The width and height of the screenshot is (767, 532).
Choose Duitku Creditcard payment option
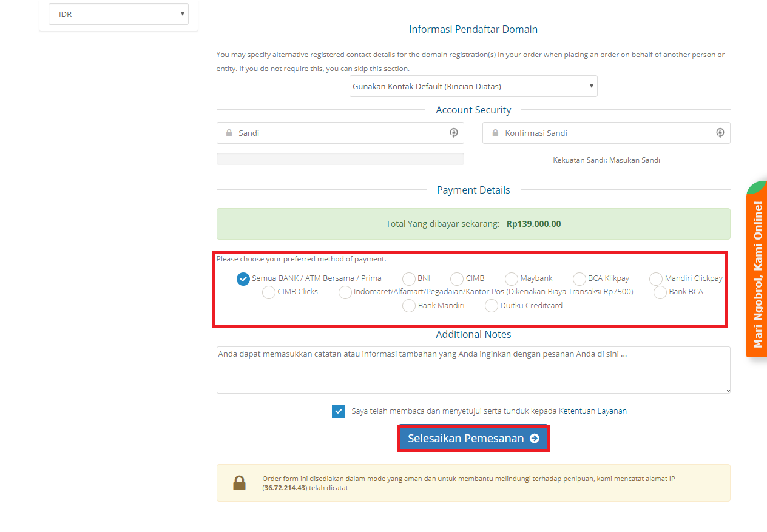(492, 306)
